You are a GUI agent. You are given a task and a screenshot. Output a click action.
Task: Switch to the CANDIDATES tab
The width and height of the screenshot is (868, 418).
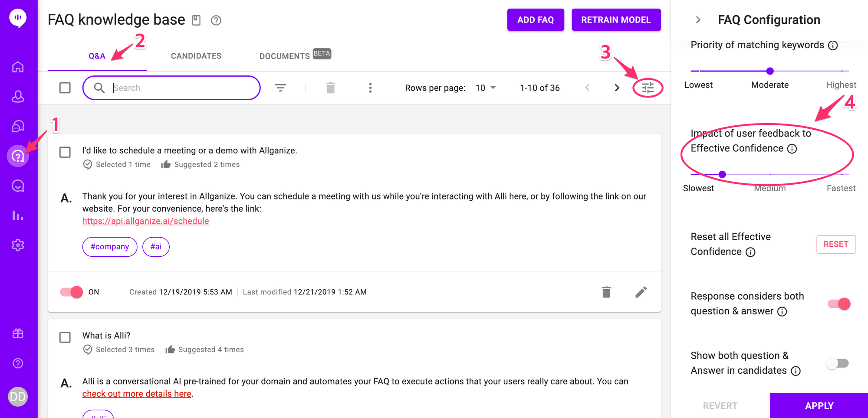(x=196, y=56)
